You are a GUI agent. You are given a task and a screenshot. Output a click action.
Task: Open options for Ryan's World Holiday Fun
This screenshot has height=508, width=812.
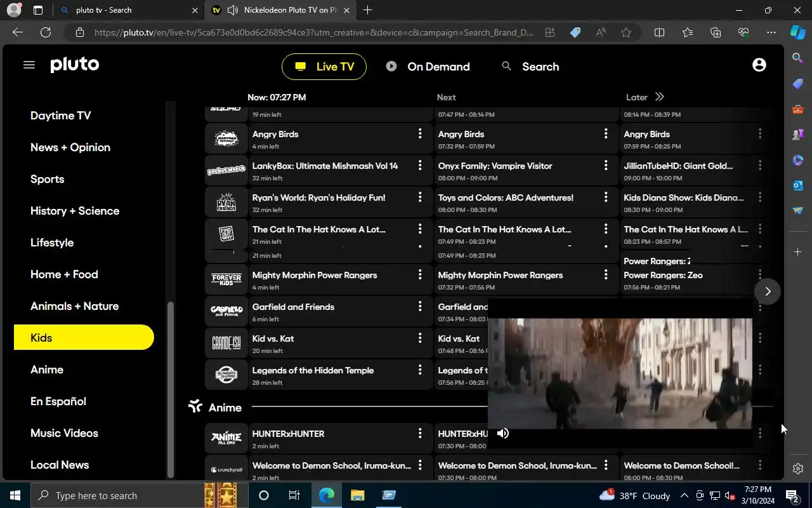[x=419, y=197]
